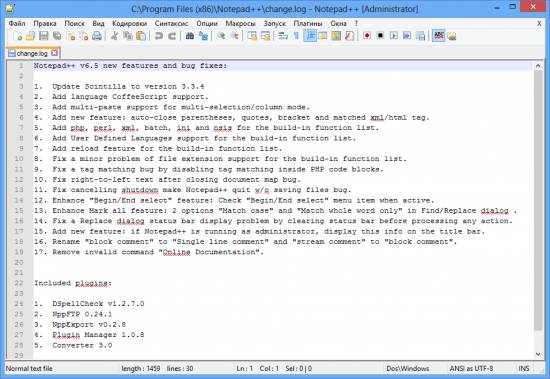Viewport: 550px width, 379px height.
Task: Toggle the indent guide toolbar button
Action: click(x=310, y=36)
